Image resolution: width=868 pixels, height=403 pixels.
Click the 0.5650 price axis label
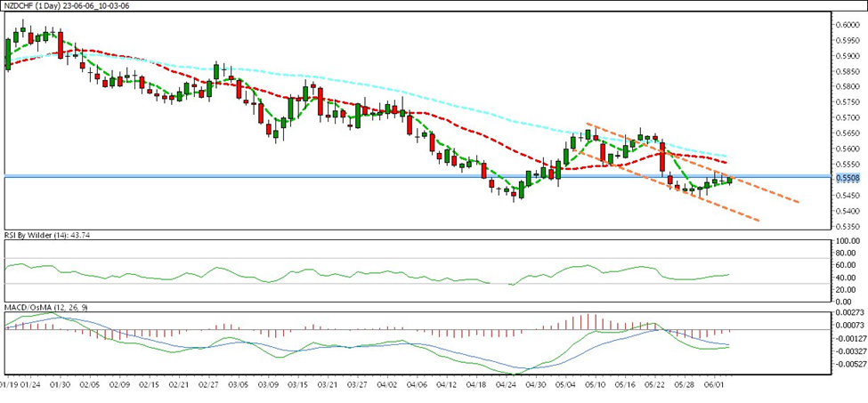pyautogui.click(x=847, y=133)
